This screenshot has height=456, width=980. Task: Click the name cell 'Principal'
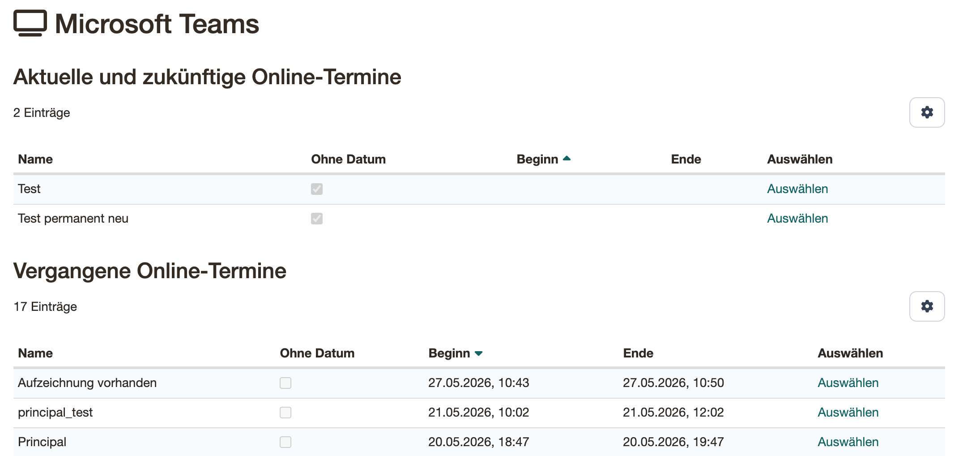[42, 442]
